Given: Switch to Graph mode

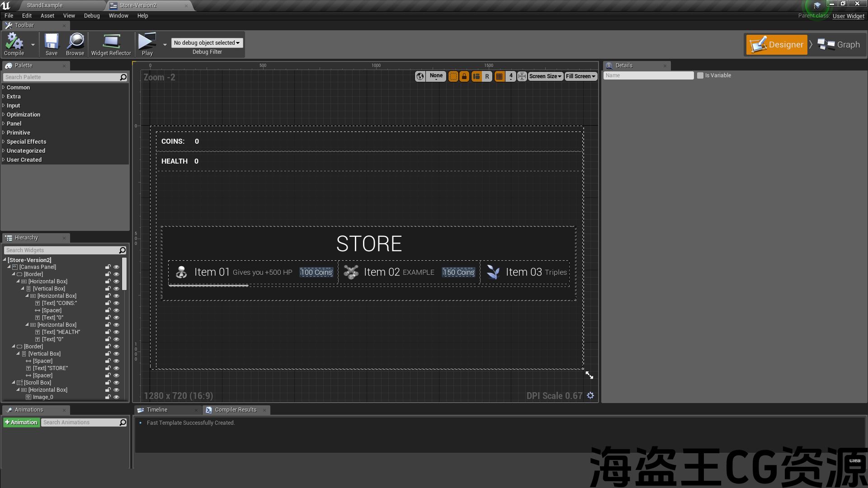Looking at the screenshot, I should pos(839,45).
